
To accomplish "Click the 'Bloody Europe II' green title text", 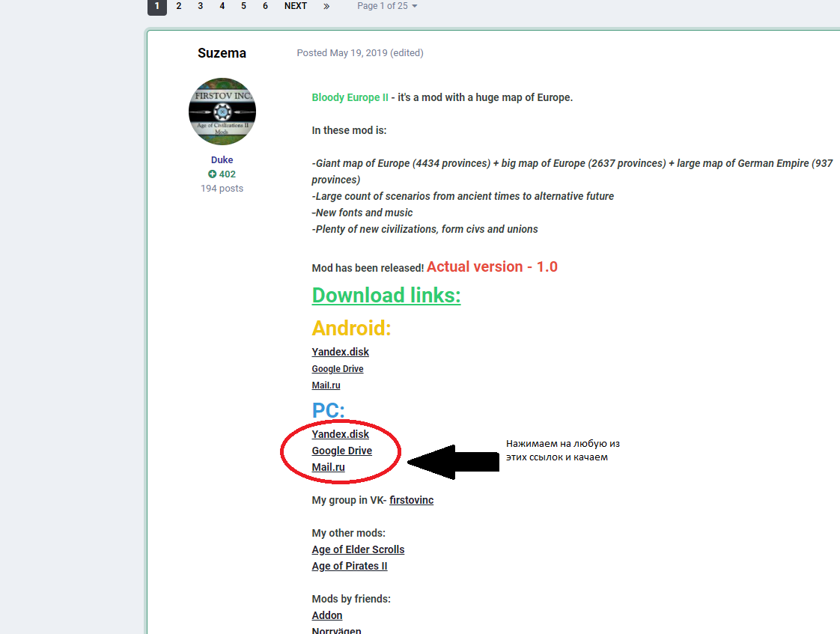I will point(350,97).
